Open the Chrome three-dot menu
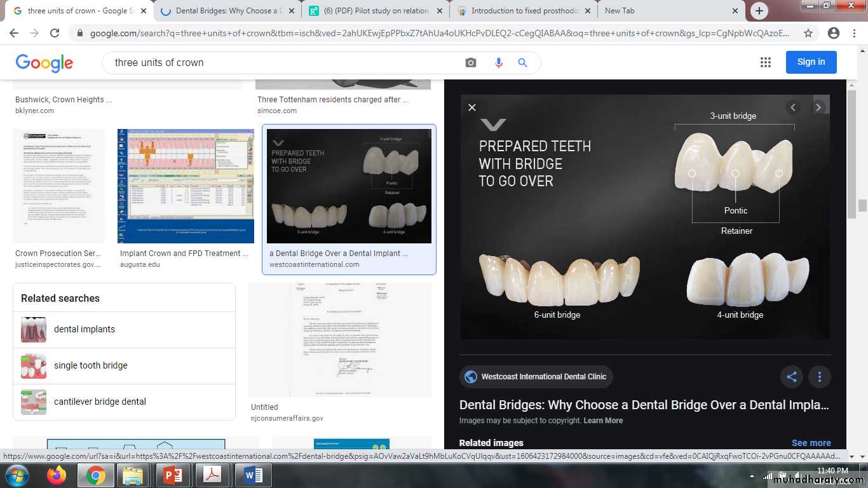The image size is (868, 488). [x=855, y=33]
